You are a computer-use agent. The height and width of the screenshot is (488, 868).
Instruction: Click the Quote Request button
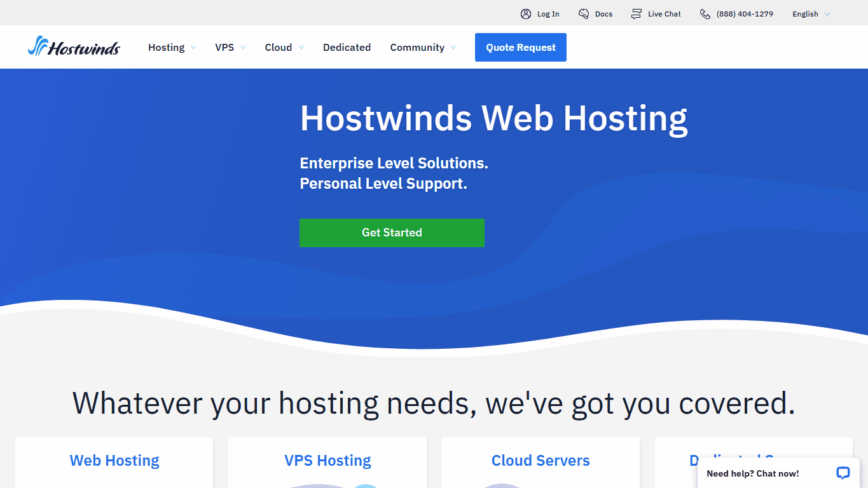(x=521, y=48)
